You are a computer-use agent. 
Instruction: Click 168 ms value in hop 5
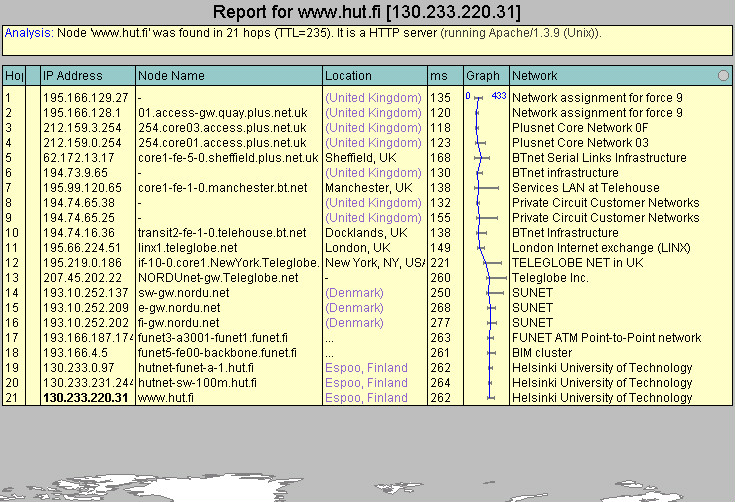pos(440,157)
